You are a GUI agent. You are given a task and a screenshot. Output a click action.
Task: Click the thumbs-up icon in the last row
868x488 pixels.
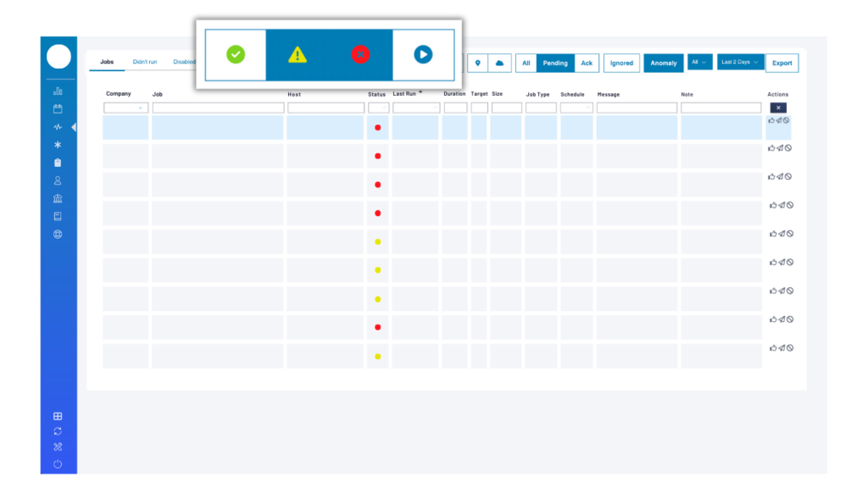(773, 348)
